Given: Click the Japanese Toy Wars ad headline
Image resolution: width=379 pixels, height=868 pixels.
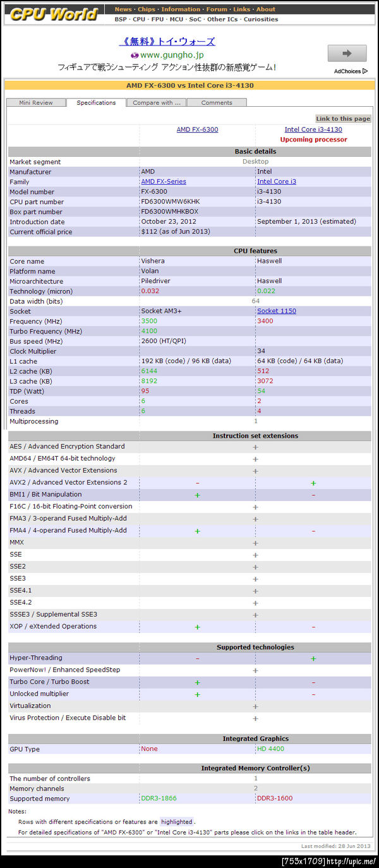Looking at the screenshot, I should pyautogui.click(x=167, y=42).
